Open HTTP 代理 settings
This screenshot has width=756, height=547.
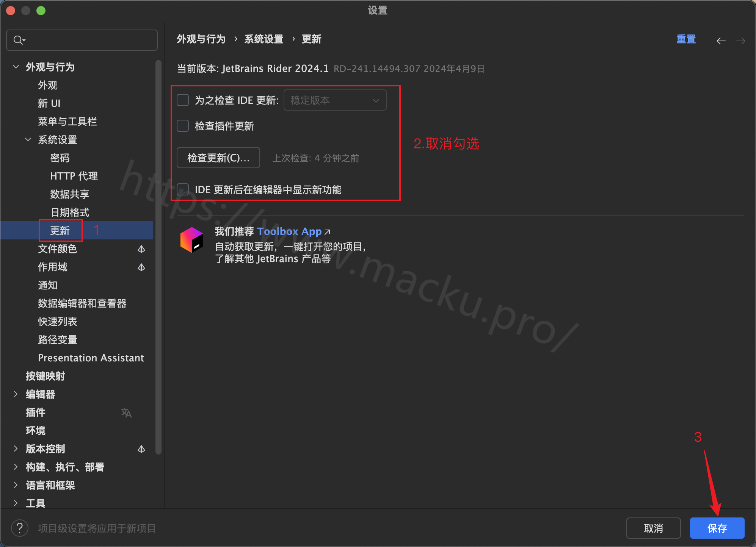tap(74, 176)
